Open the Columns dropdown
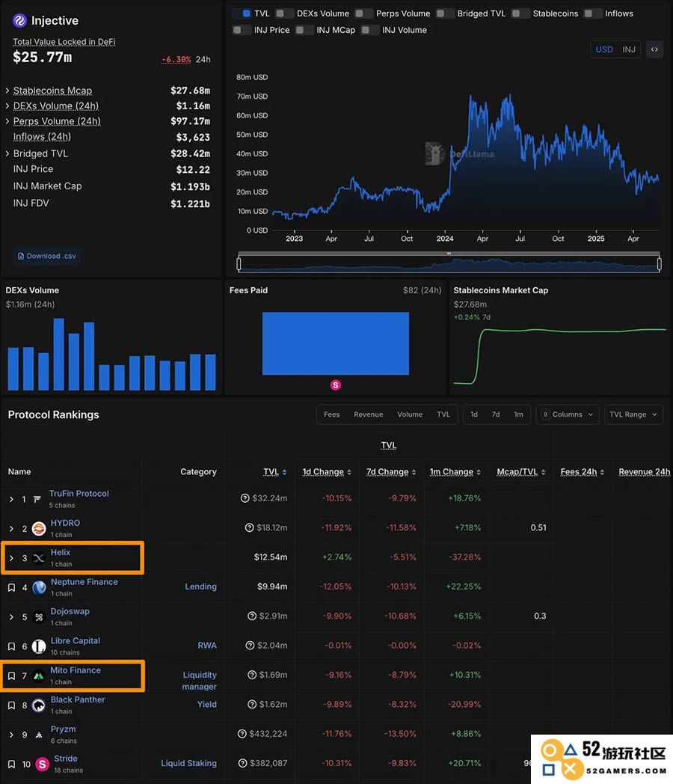This screenshot has width=673, height=784. coord(568,414)
